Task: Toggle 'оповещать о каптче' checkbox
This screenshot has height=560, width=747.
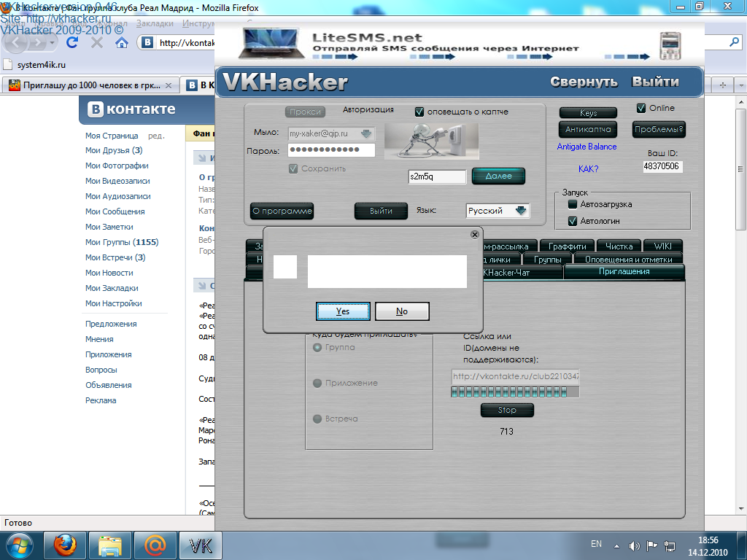Action: click(x=419, y=112)
